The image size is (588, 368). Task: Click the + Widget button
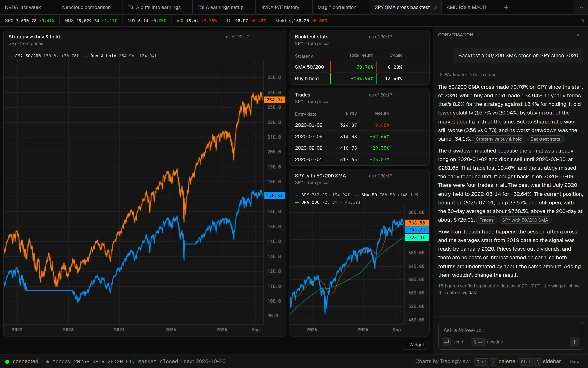tap(415, 345)
